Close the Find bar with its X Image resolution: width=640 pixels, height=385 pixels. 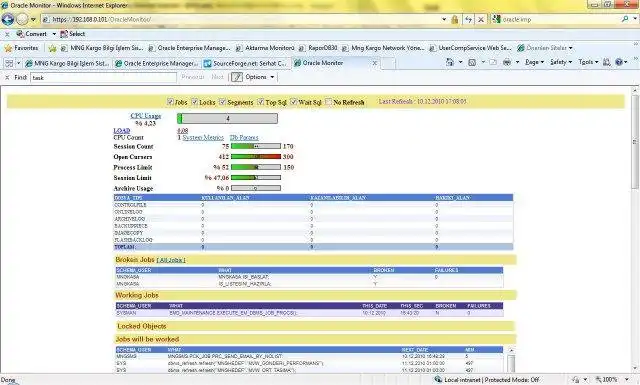pos(7,77)
